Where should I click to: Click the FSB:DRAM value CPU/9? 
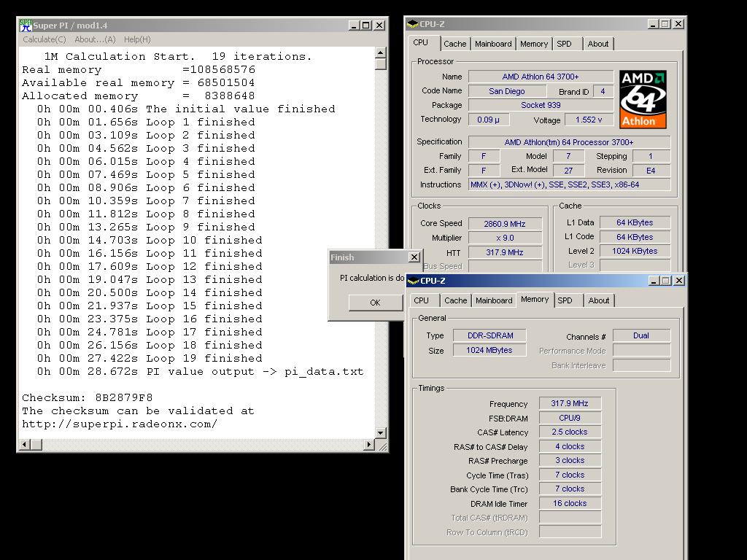[x=570, y=418]
